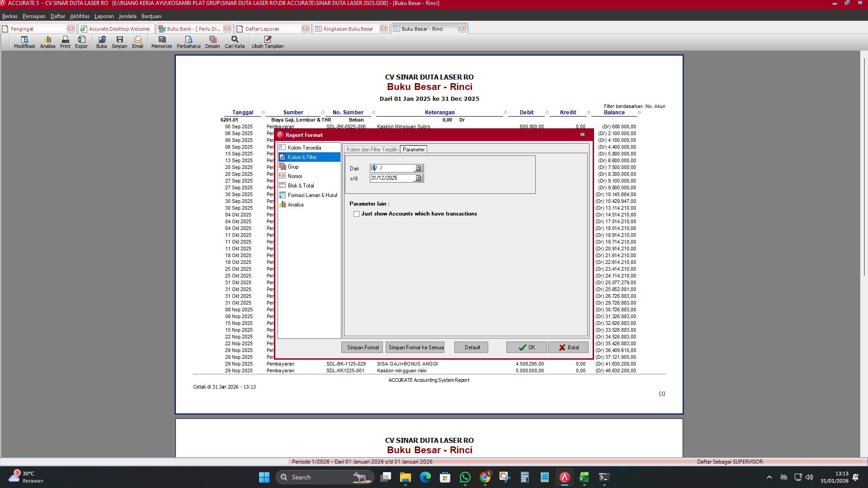The image size is (868, 488).
Task: Click the Simpan Format ke Semua button
Action: point(415,347)
